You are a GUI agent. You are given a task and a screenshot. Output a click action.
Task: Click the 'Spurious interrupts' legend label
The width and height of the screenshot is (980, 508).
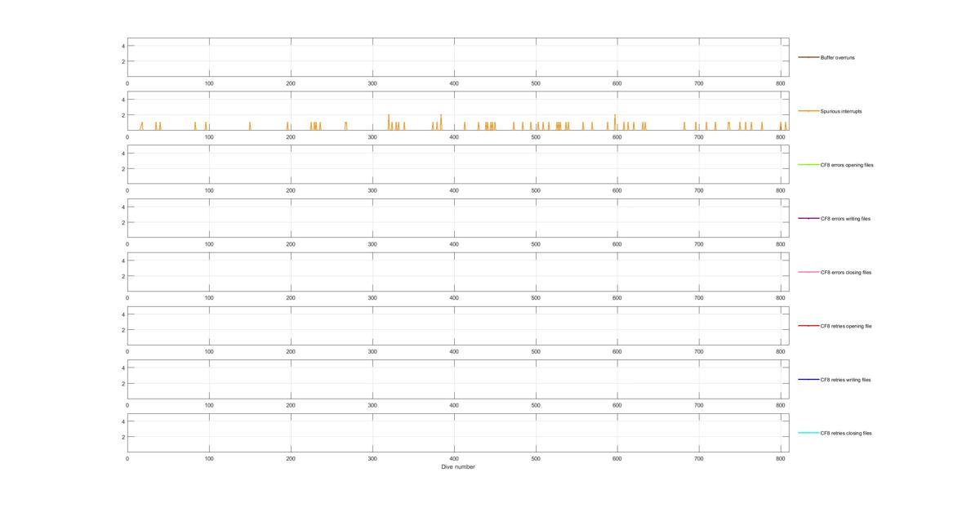(x=841, y=111)
